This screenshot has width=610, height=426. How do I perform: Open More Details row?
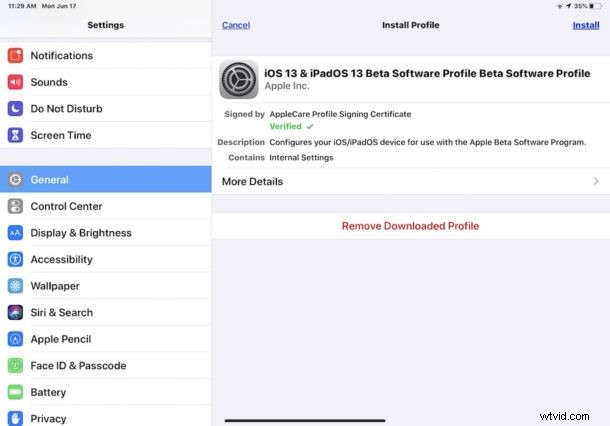coord(411,181)
